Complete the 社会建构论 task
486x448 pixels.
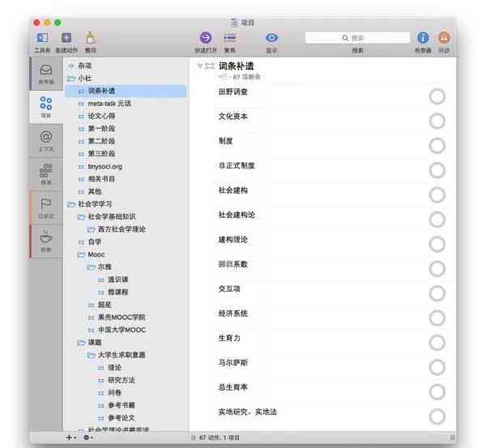pyautogui.click(x=437, y=220)
